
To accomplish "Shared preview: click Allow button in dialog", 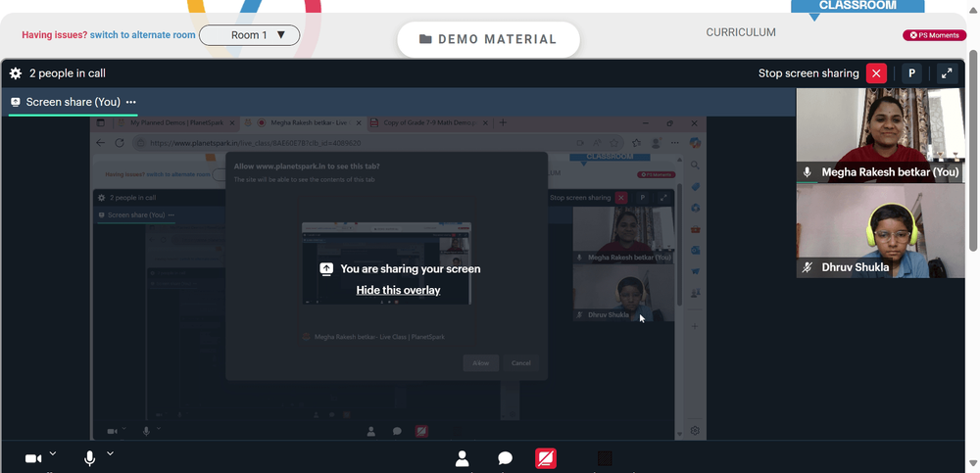I will 480,363.
